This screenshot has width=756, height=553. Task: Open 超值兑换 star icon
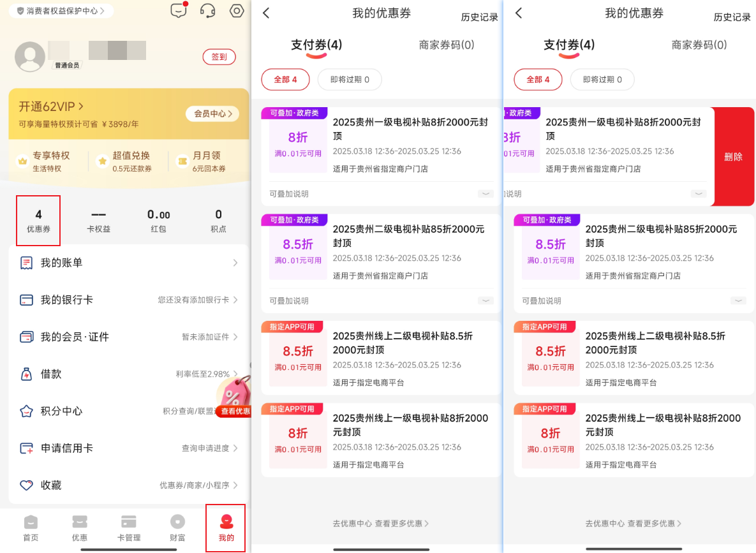[x=102, y=161]
